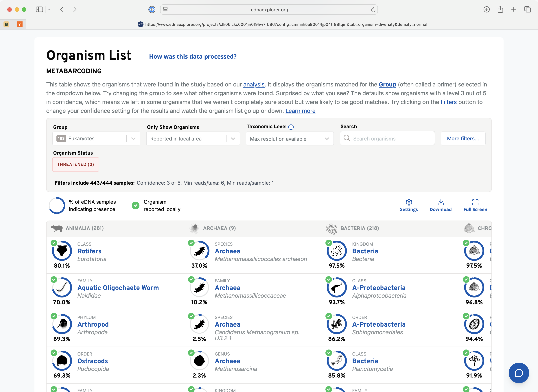Click the ARCHAEA (9) column header
538x392 pixels.
coord(219,228)
